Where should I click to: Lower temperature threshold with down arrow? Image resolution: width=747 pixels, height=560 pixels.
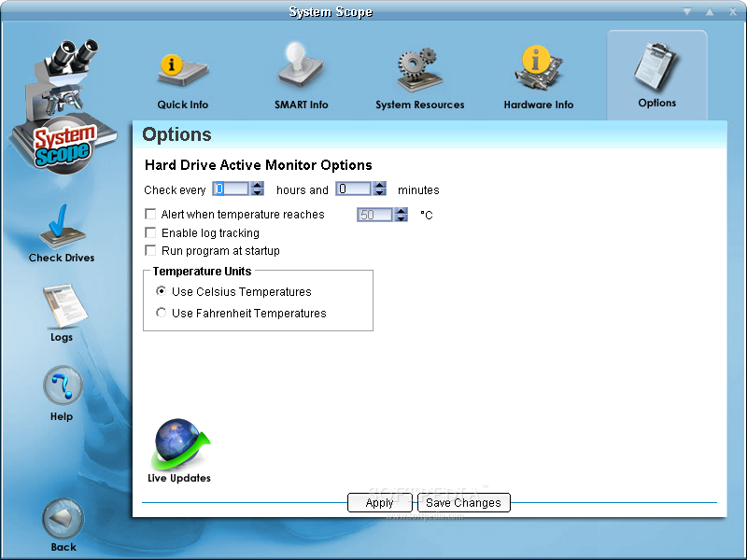[x=402, y=218]
